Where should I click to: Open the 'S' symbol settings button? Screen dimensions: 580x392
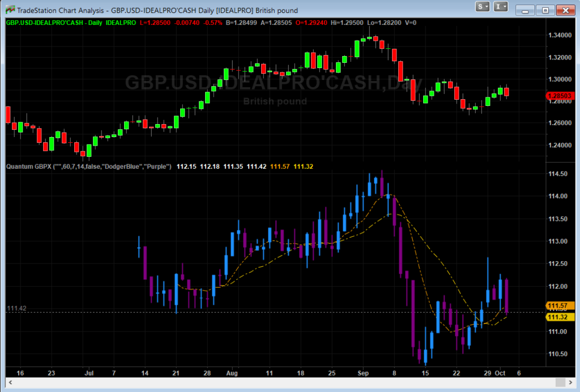480,6
